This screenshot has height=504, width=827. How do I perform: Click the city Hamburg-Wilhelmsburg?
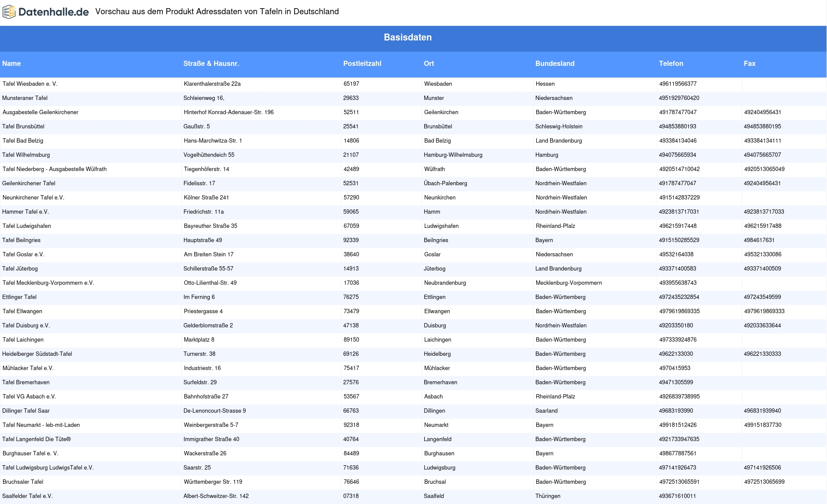point(453,155)
